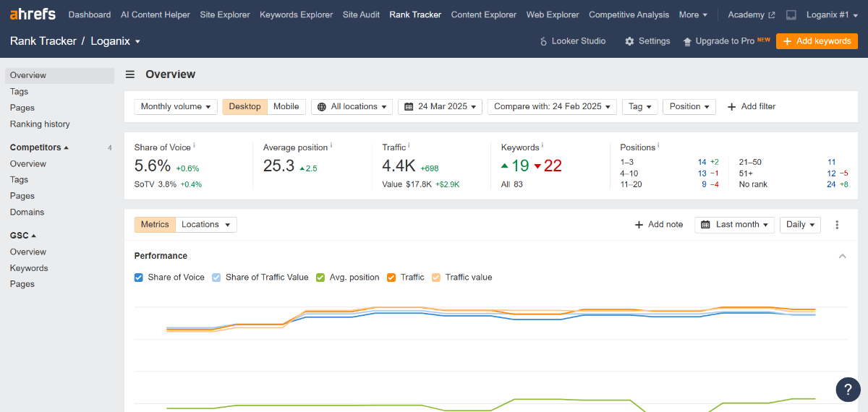Viewport: 868px width, 412px height.
Task: Click Share of Voice info icon
Action: 194,146
